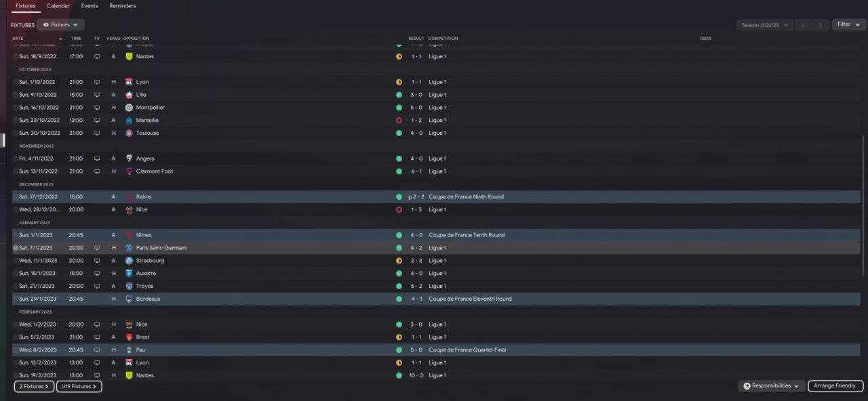
Task: Expand the Filter dropdown
Action: click(x=849, y=24)
